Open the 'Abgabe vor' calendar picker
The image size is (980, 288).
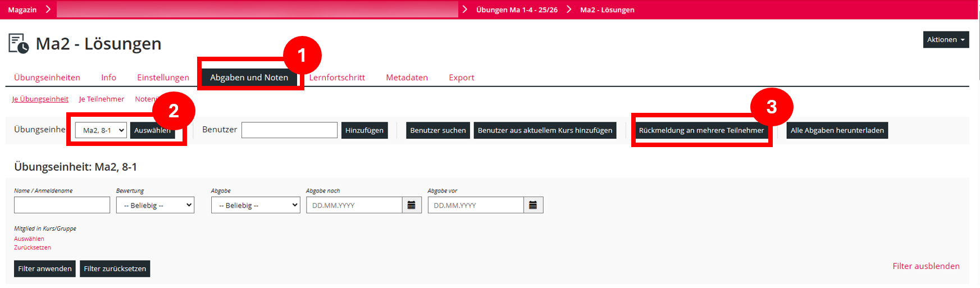point(533,205)
